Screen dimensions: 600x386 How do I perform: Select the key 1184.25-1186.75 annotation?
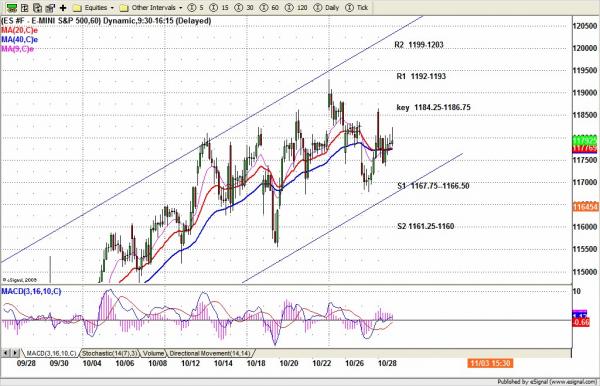434,107
